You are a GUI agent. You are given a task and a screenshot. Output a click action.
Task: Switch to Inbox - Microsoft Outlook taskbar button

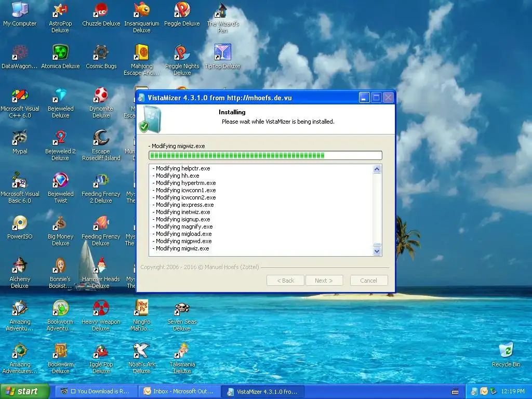tap(180, 392)
